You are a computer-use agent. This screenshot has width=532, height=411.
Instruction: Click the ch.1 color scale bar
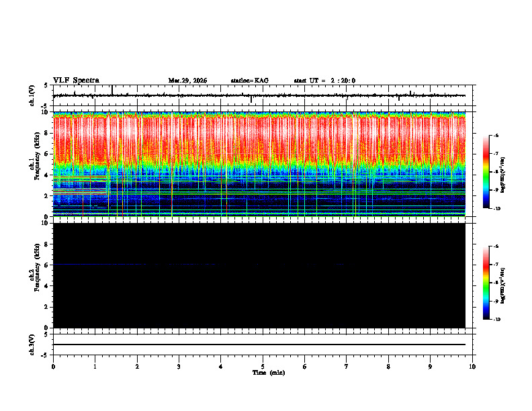point(486,172)
